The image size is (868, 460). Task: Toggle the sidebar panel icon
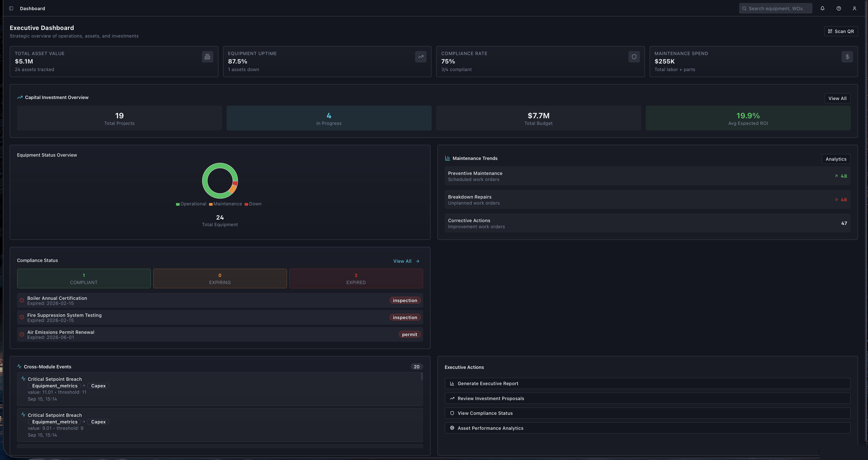[11, 8]
